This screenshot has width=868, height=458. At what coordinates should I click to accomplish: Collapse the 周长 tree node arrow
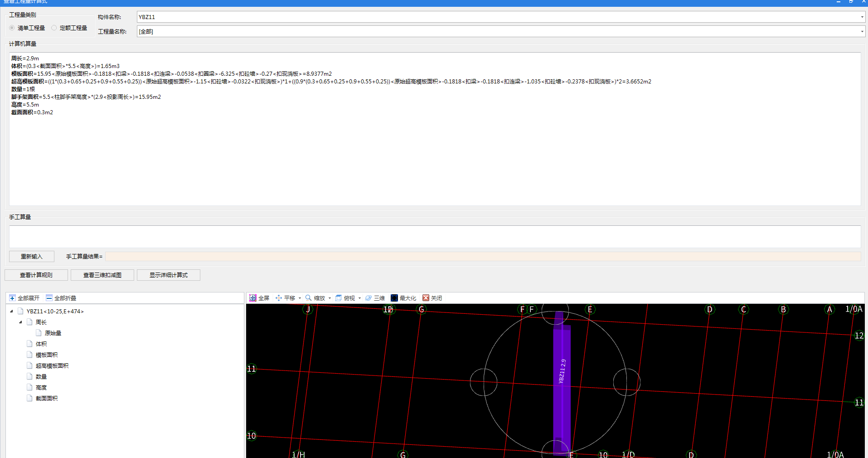tap(20, 322)
